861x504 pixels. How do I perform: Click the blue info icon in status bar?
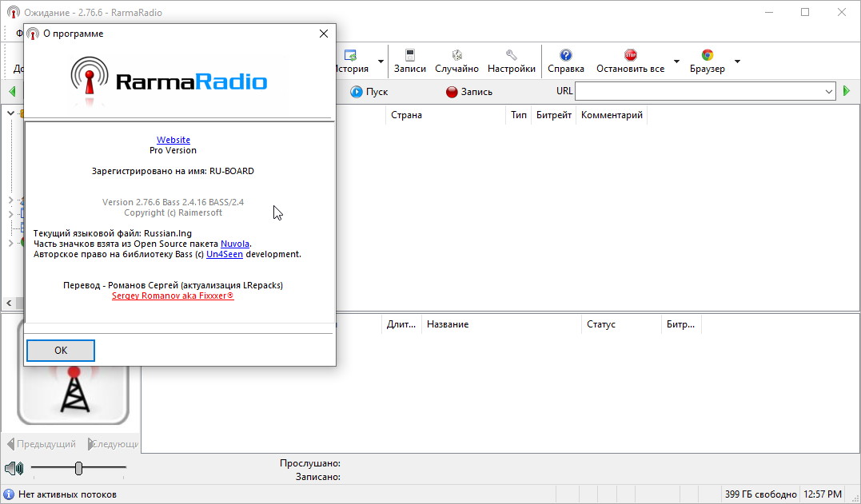[9, 494]
